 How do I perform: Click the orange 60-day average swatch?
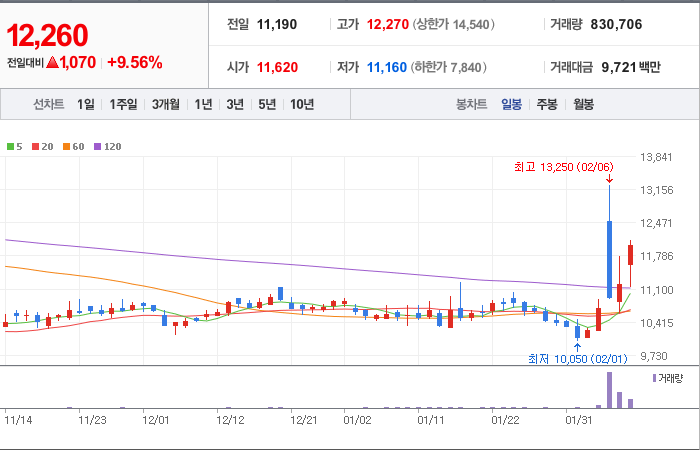point(66,146)
